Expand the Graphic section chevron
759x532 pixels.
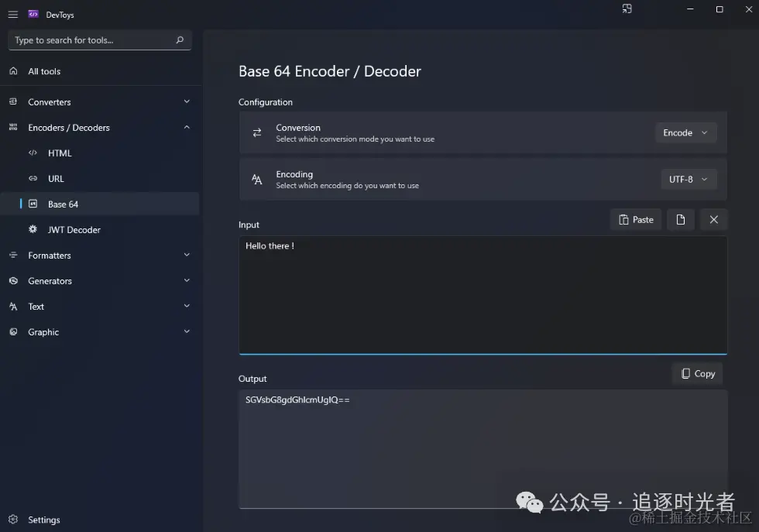click(187, 331)
